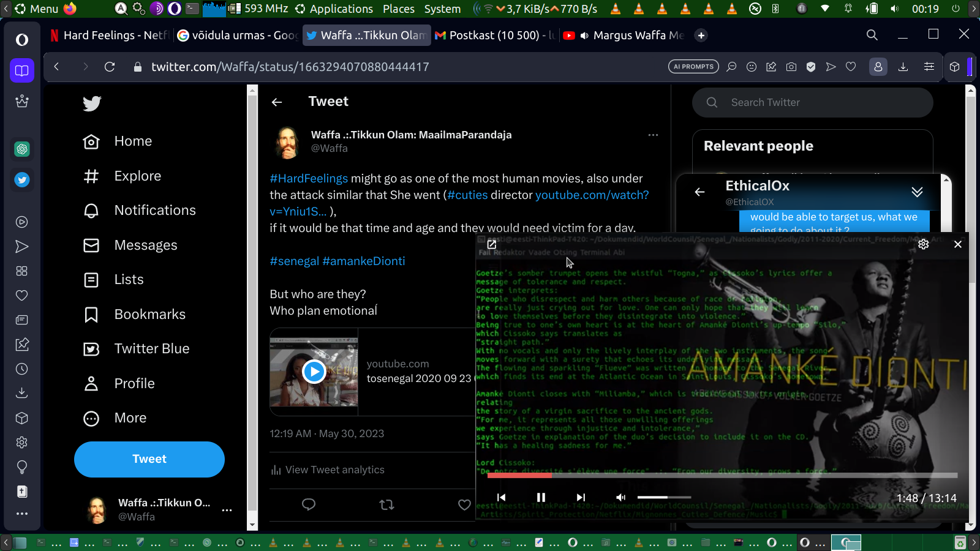The width and height of the screenshot is (980, 551).
Task: Like the tweet with heart icon
Action: (464, 504)
